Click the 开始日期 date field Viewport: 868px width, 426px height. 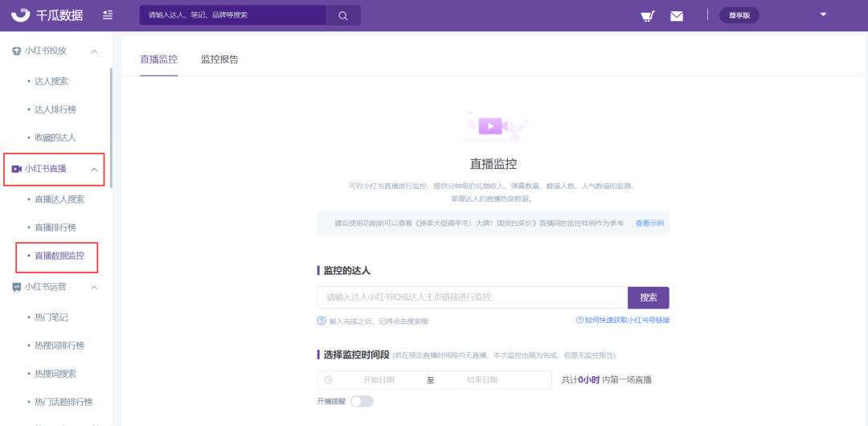379,380
